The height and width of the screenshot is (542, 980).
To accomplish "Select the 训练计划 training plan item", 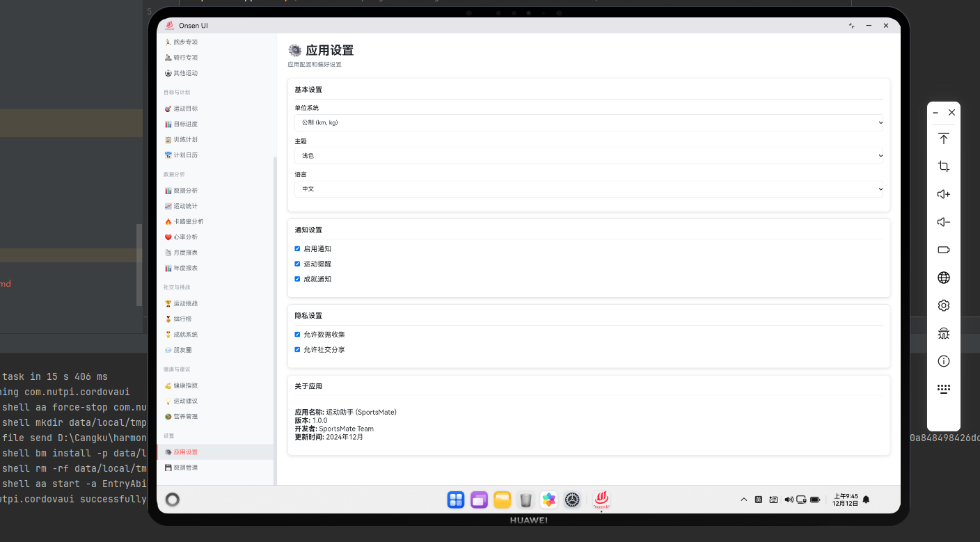I will (x=183, y=139).
